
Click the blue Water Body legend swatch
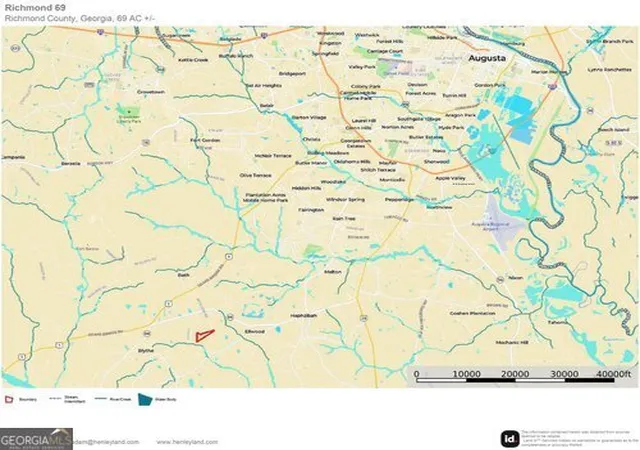click(x=145, y=399)
